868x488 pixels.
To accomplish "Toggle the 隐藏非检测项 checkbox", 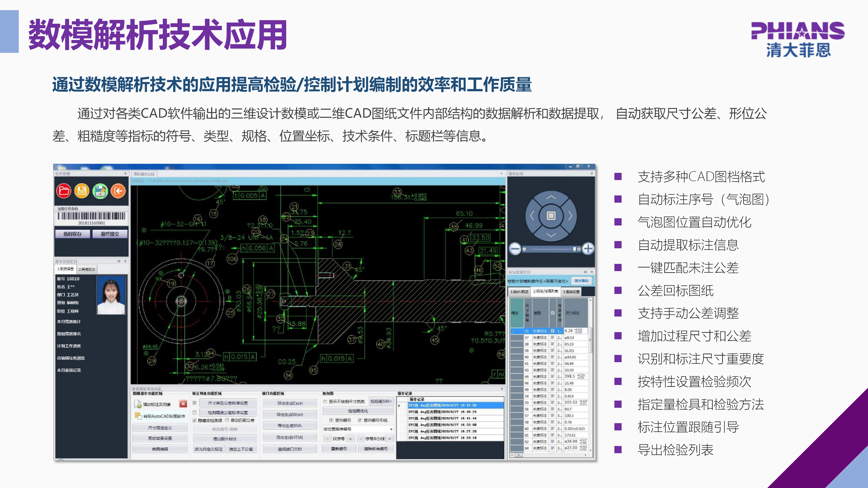I will 194,420.
